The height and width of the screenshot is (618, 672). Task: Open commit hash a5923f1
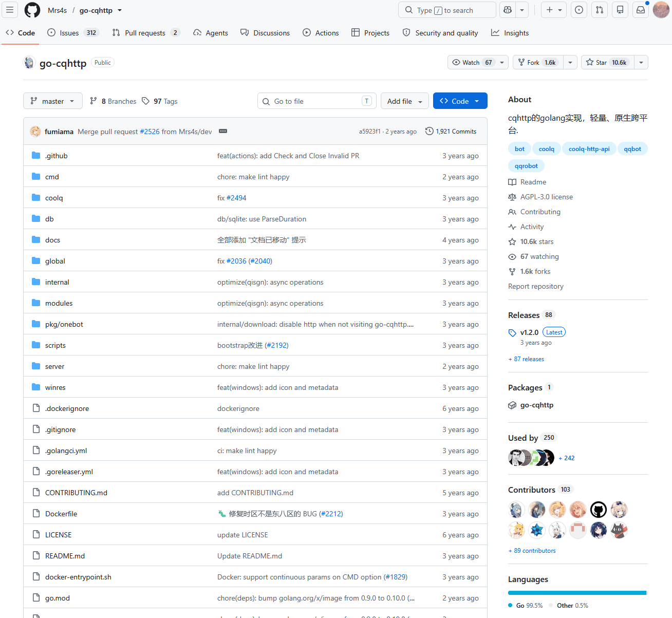click(370, 132)
